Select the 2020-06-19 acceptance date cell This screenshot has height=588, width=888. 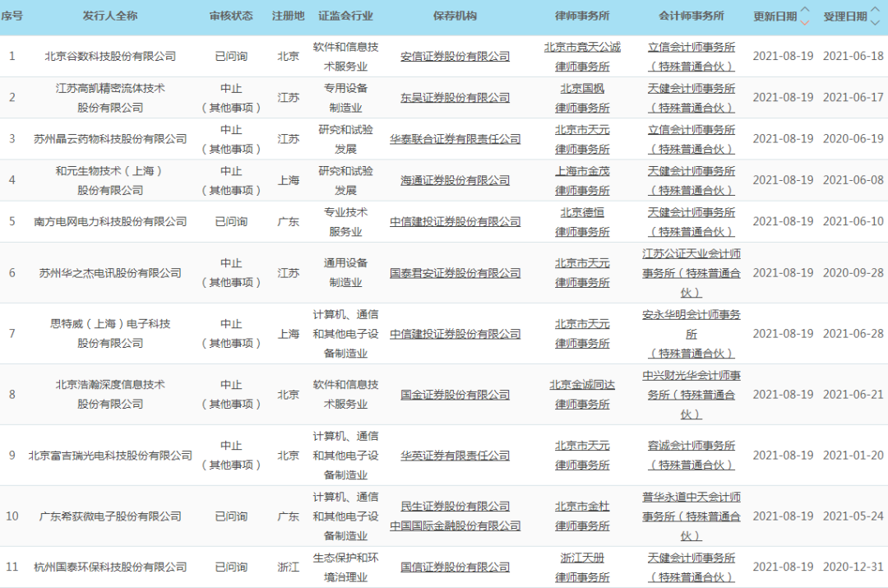[x=853, y=139]
